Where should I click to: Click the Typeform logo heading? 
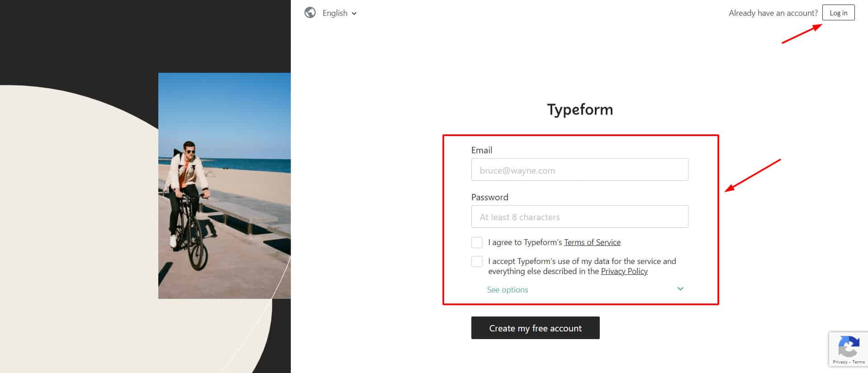click(x=580, y=109)
